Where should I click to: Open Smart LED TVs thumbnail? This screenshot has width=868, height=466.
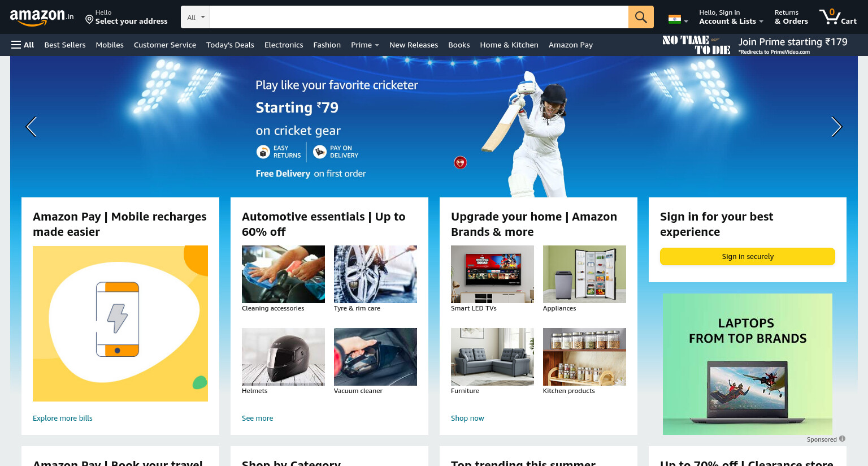pos(492,274)
